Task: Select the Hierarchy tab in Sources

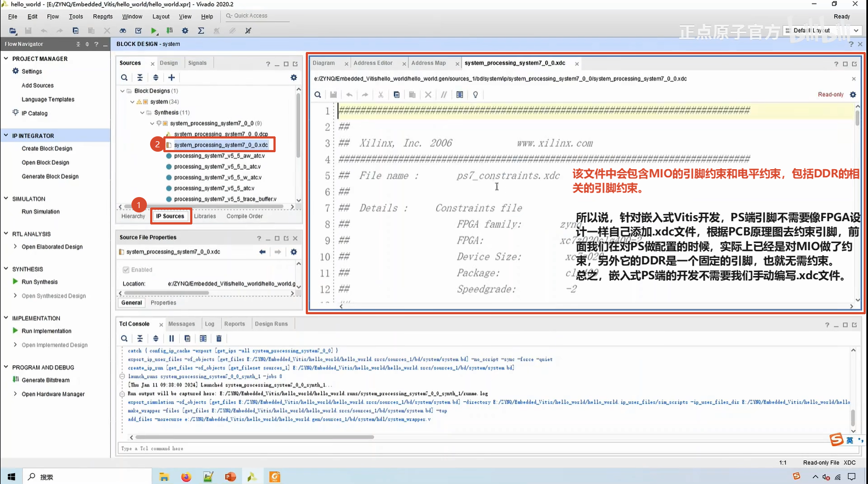Action: coord(133,216)
